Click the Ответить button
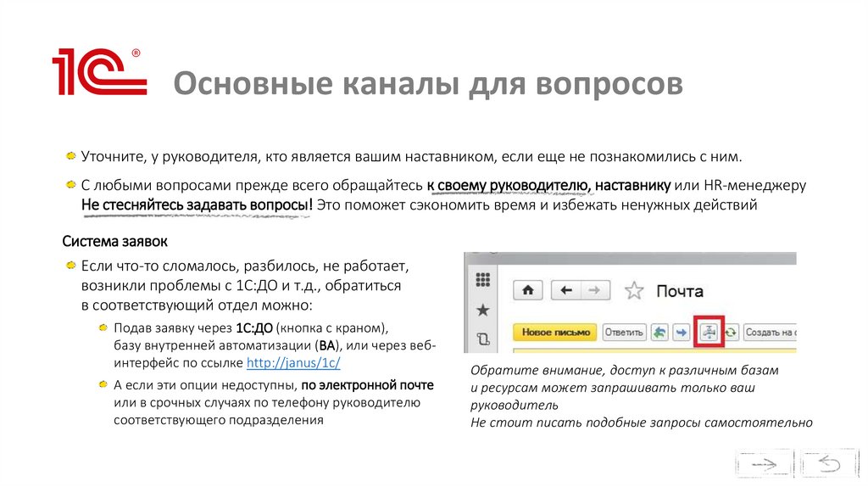 click(624, 333)
